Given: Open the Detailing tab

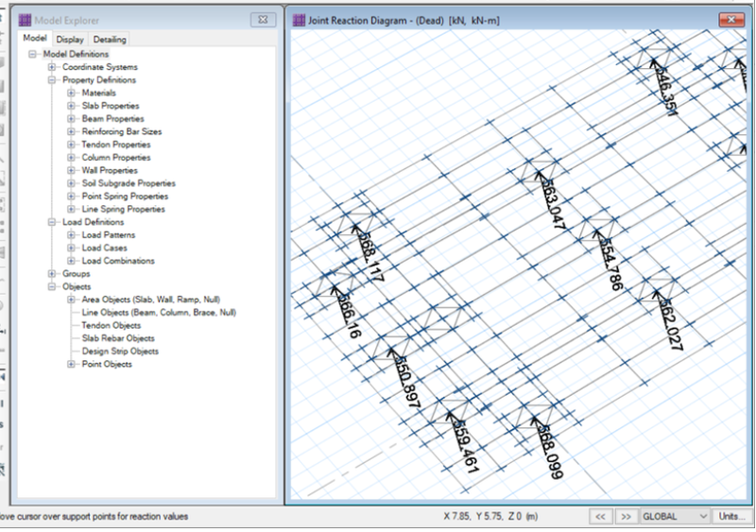Looking at the screenshot, I should [x=110, y=40].
